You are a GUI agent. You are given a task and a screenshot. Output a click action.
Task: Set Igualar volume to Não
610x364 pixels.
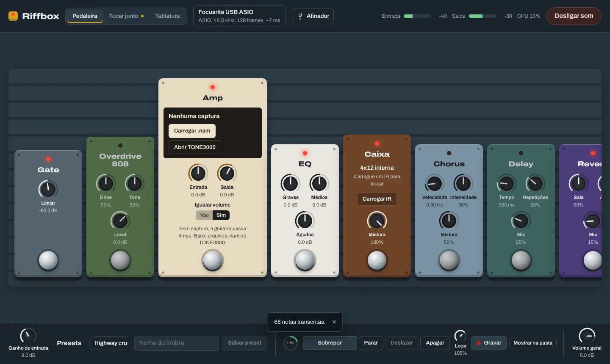(x=204, y=215)
